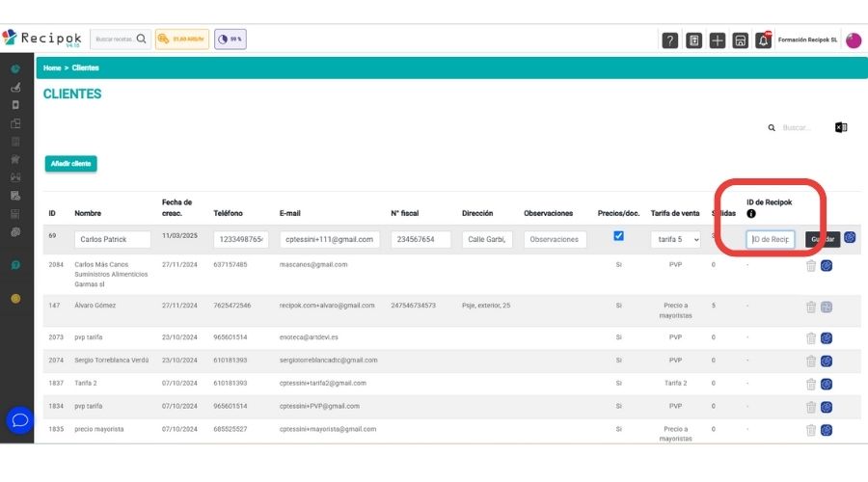Open the sidebar mortar recipes icon
This screenshot has width=868, height=482.
(15, 87)
